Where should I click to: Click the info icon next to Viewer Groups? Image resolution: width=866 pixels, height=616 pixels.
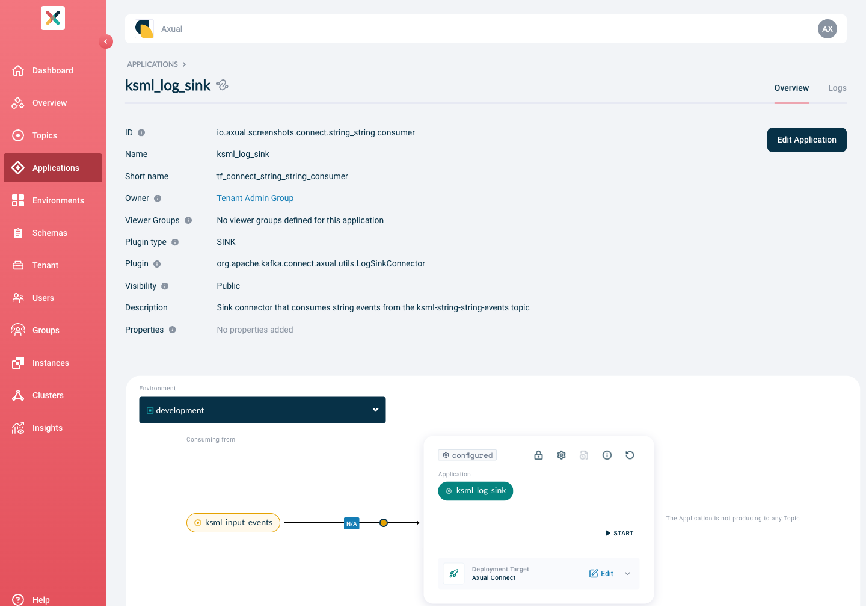[188, 220]
